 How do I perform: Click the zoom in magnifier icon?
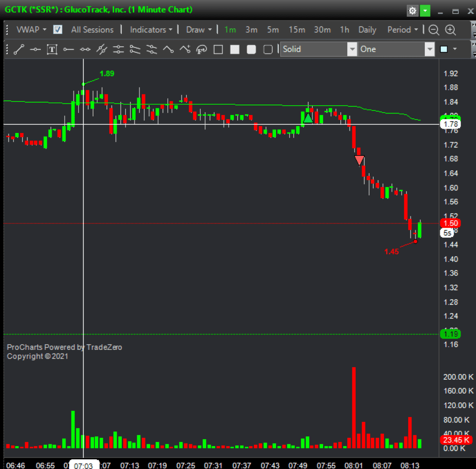tap(450, 30)
